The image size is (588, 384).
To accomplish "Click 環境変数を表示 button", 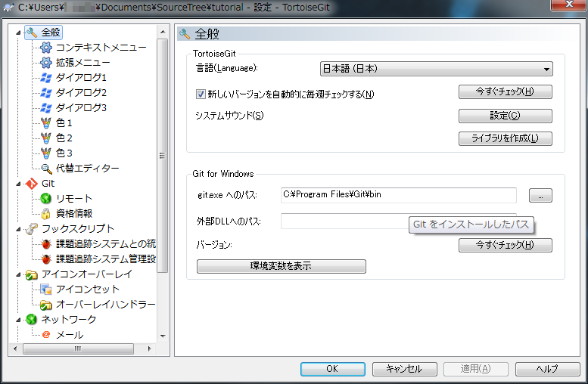I will tap(282, 266).
